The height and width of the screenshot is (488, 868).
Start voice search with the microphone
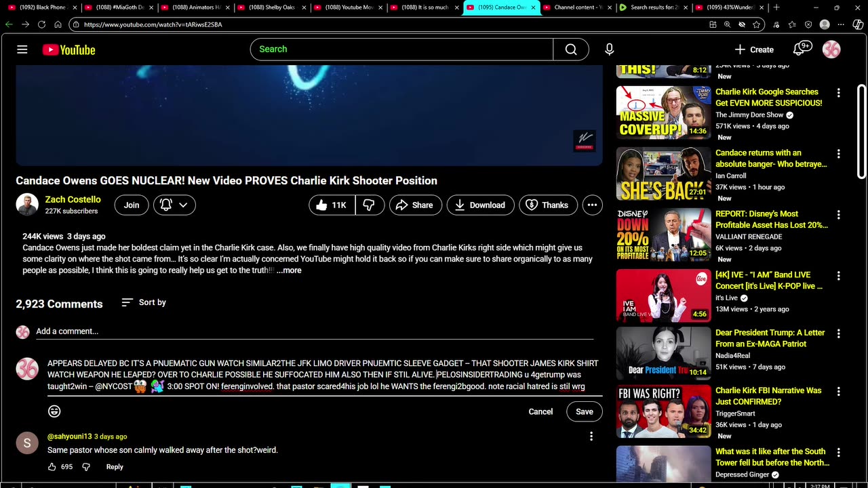click(x=609, y=49)
